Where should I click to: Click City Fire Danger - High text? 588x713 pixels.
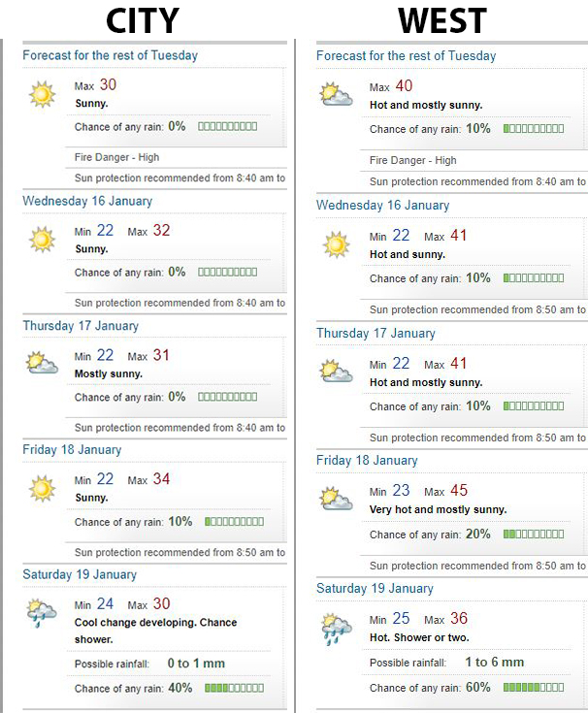(x=116, y=157)
